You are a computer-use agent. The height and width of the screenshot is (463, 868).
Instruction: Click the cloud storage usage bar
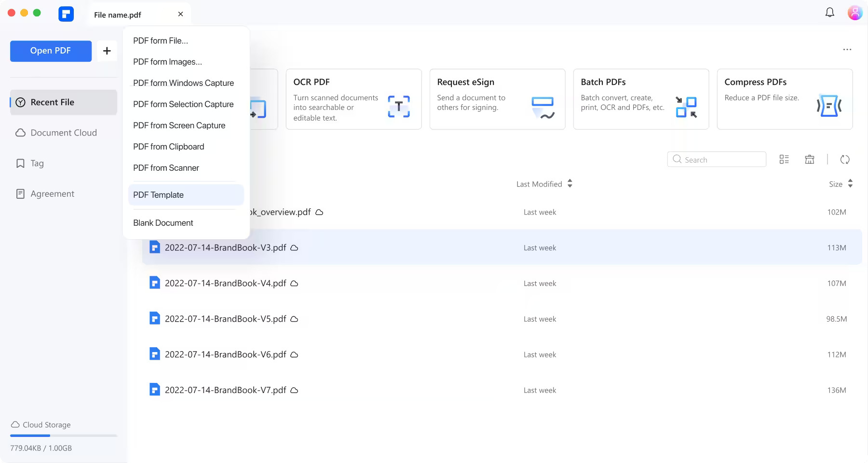(64, 436)
